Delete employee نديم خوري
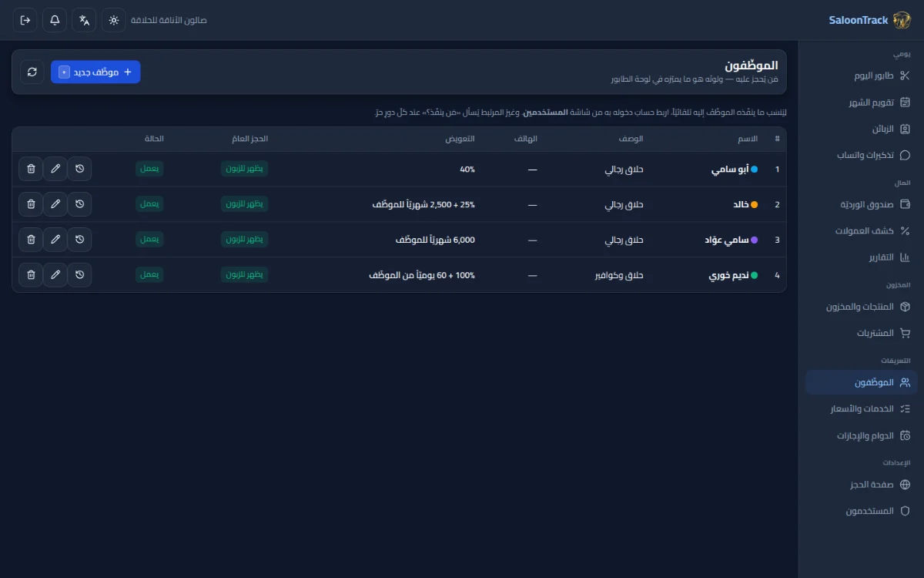Screen dimensions: 924x578 click(x=31, y=275)
